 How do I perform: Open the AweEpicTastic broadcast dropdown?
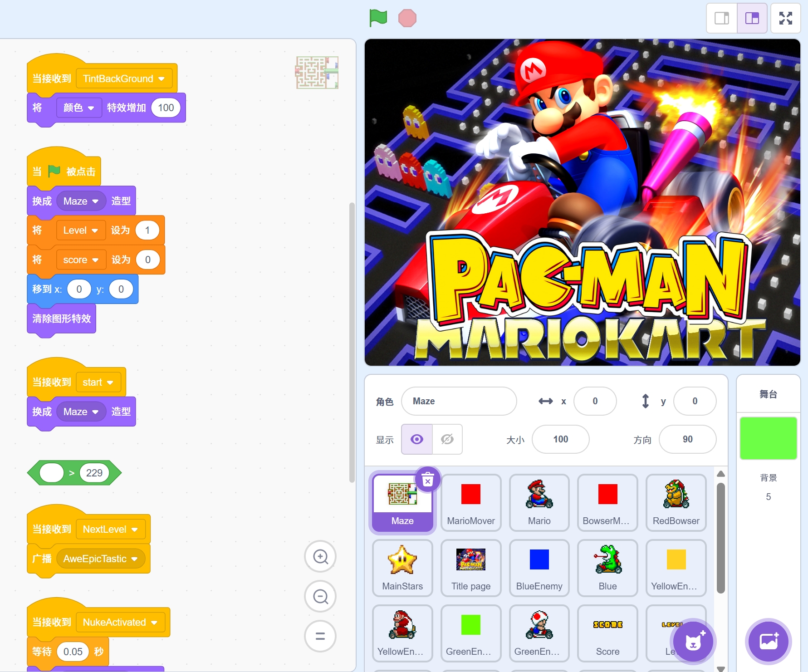coord(134,559)
